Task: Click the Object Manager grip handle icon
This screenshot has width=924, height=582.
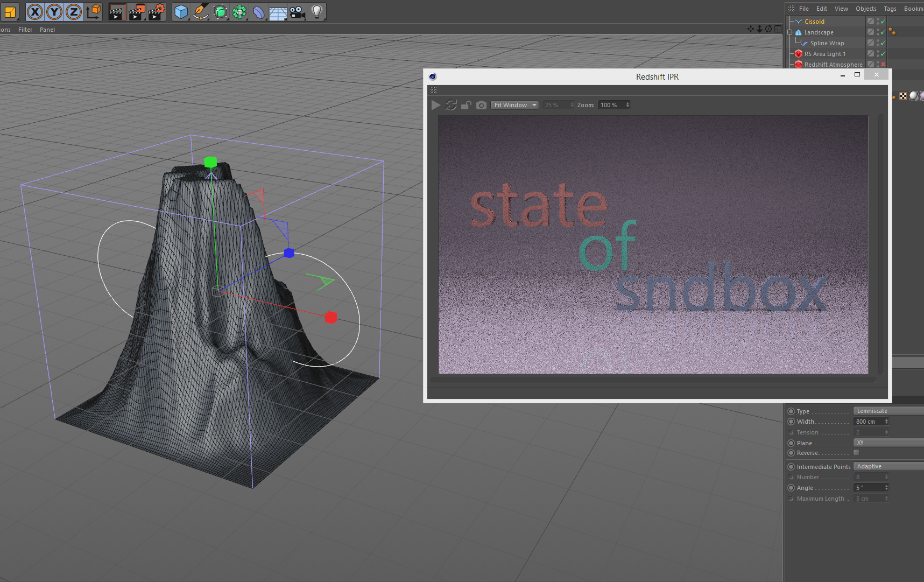Action: [791, 9]
